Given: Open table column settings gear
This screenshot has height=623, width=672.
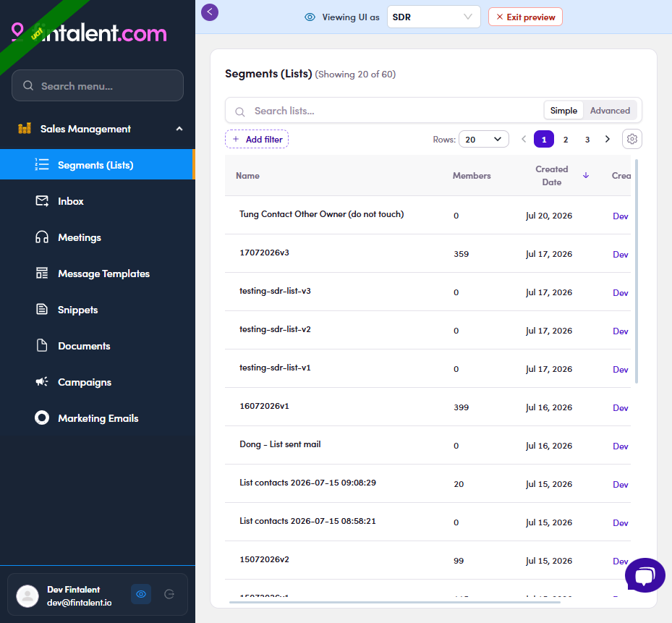Looking at the screenshot, I should click(631, 139).
